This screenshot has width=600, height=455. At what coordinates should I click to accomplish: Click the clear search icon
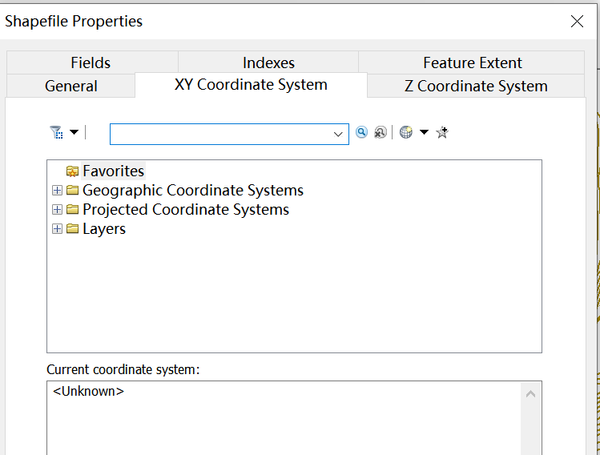coord(380,132)
